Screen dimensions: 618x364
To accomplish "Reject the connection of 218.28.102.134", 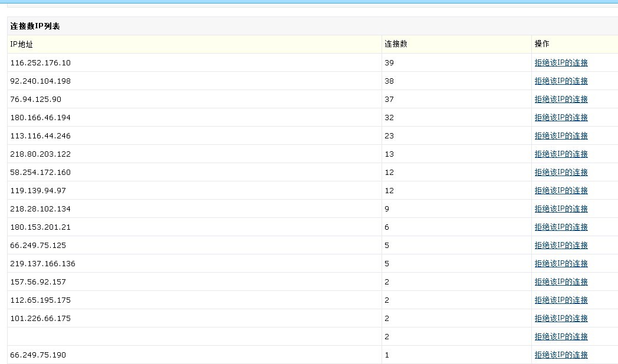I will point(561,209).
